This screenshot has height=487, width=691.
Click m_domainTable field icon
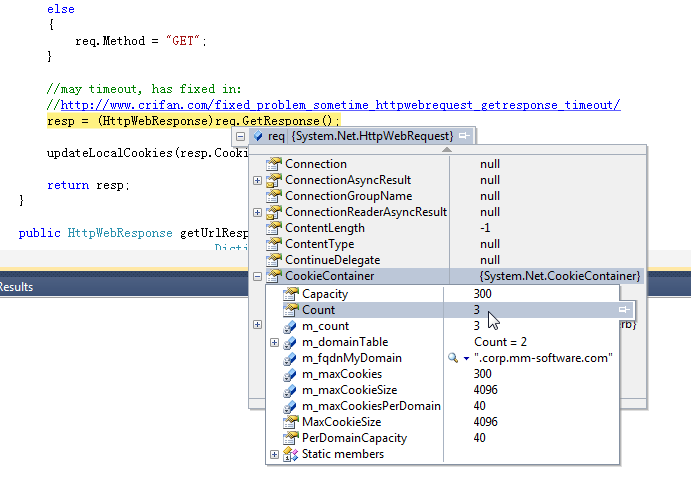[290, 342]
